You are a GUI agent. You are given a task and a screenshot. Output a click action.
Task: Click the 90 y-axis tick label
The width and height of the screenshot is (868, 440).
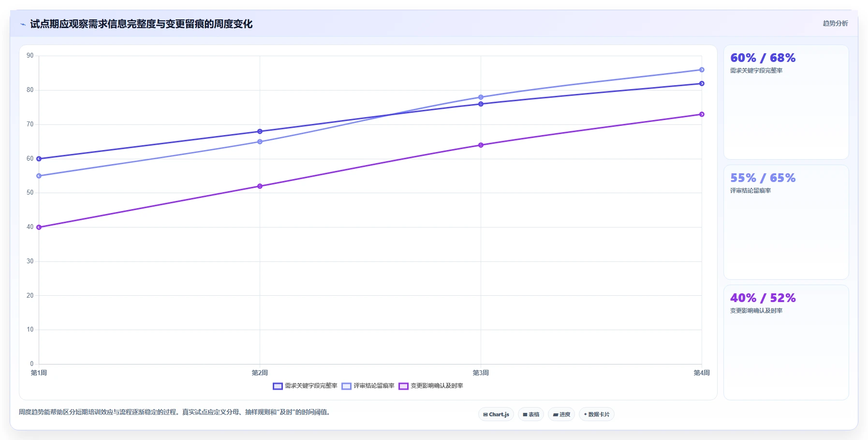click(30, 56)
